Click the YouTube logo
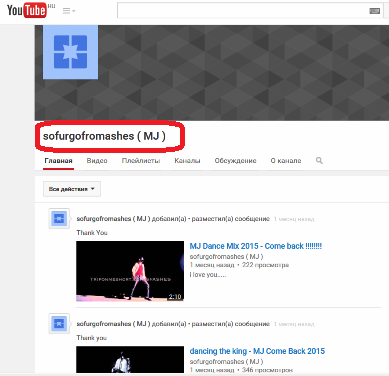 click(27, 10)
